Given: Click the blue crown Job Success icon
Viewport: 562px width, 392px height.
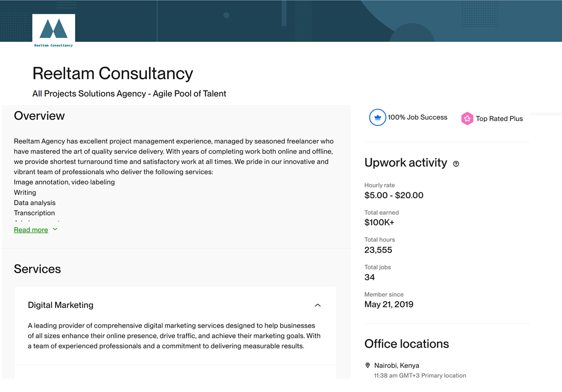Looking at the screenshot, I should [377, 117].
